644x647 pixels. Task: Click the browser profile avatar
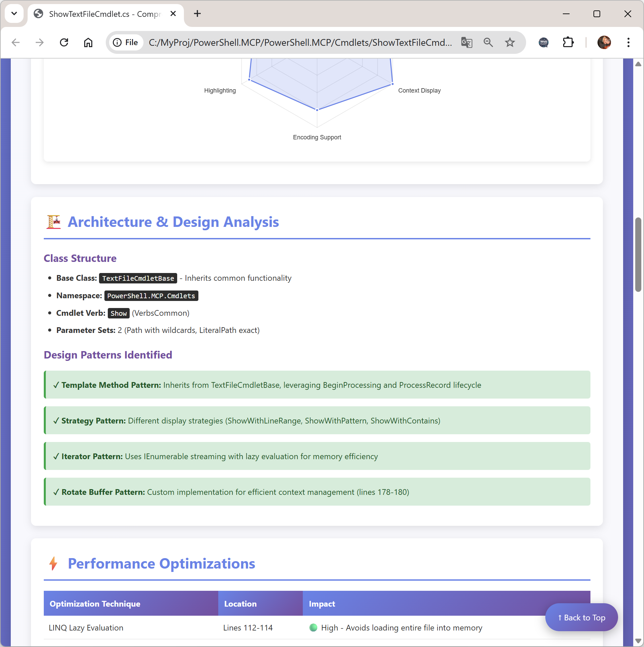point(604,42)
